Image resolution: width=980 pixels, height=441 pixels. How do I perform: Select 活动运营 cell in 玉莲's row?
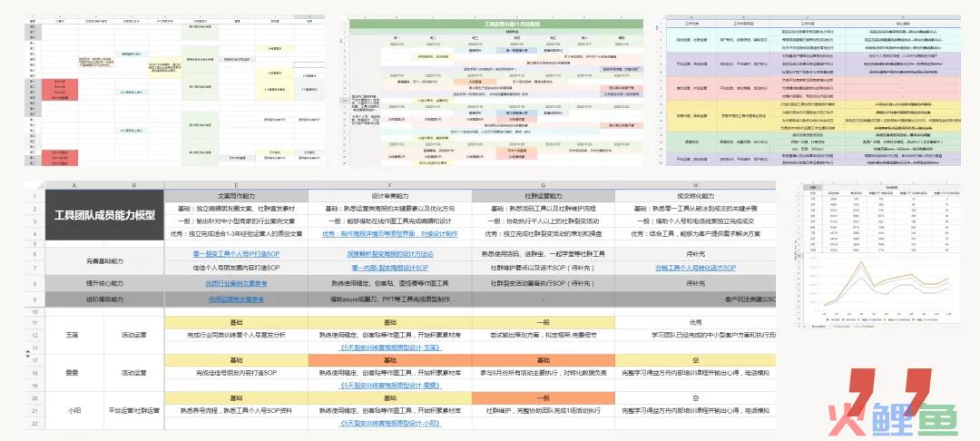tap(133, 335)
